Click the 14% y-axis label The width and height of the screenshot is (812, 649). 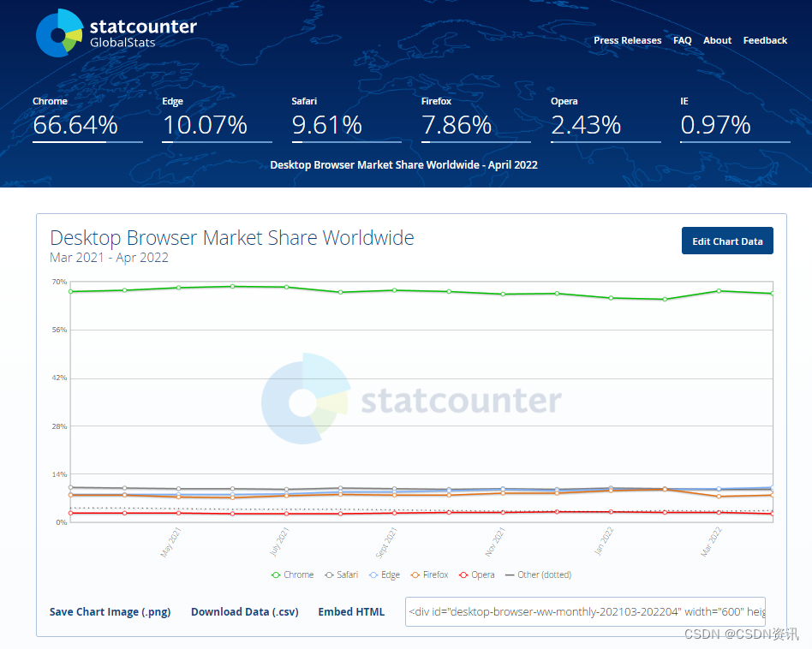pyautogui.click(x=59, y=474)
